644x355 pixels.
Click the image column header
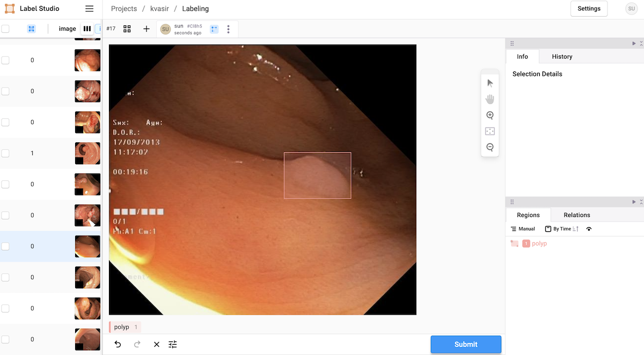click(x=67, y=28)
